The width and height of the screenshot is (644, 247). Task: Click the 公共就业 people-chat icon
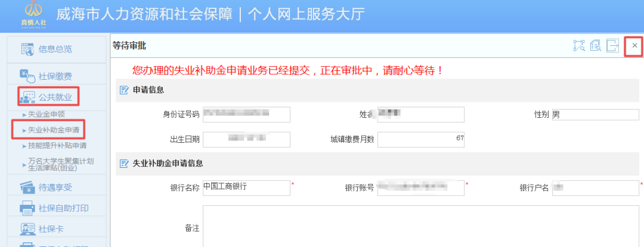[27, 98]
